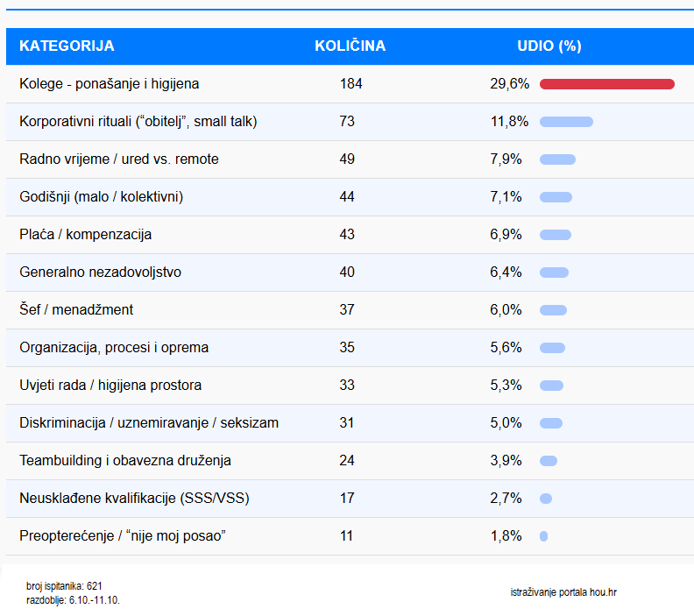Click the 'Korporativni rituali' category label
Screen dimensions: 694x616
click(138, 122)
